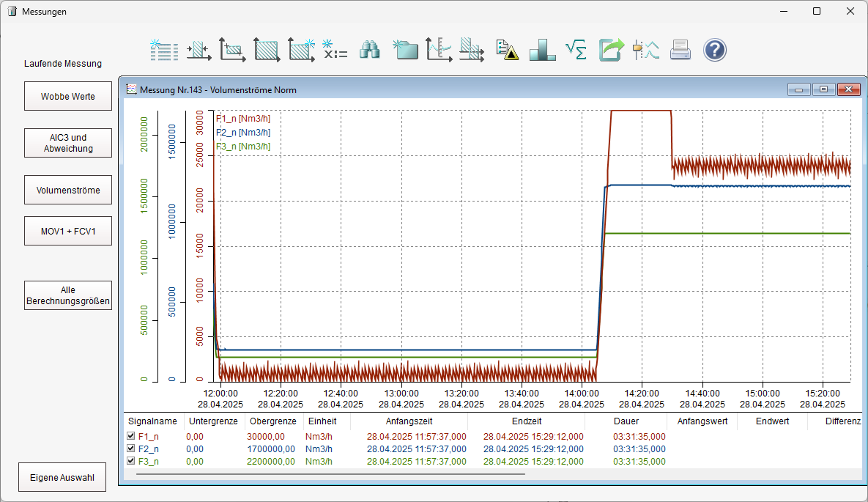Click the Untergrenze column header
868x502 pixels.
pos(213,421)
